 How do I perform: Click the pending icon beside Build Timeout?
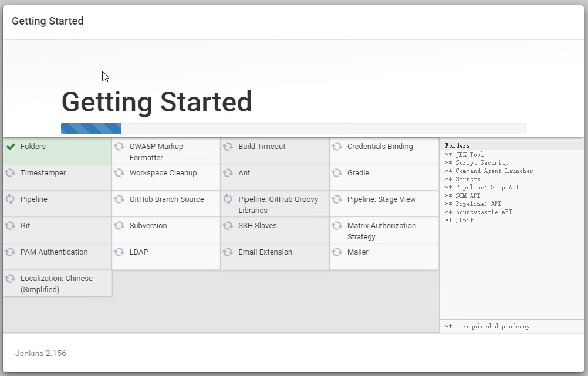click(228, 147)
